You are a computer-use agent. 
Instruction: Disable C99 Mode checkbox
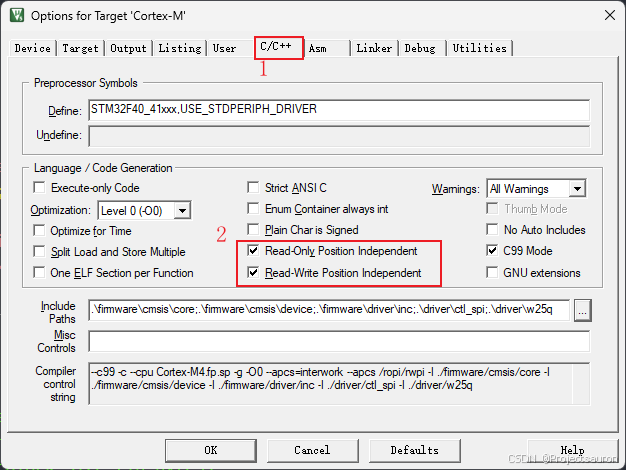493,251
